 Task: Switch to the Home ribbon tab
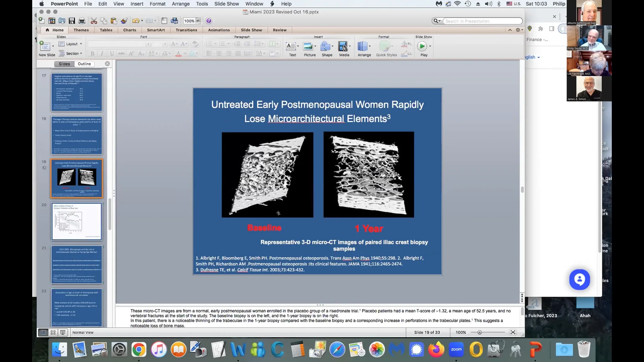click(x=55, y=30)
